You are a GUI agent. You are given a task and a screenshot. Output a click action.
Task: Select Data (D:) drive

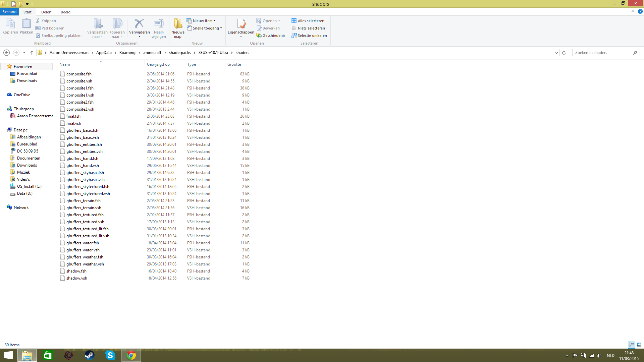pos(24,193)
